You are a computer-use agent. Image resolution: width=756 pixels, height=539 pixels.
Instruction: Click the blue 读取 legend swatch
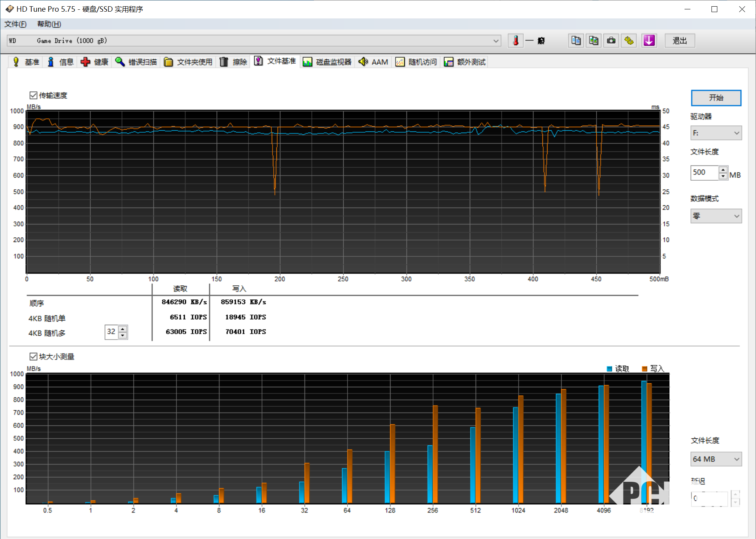[610, 369]
